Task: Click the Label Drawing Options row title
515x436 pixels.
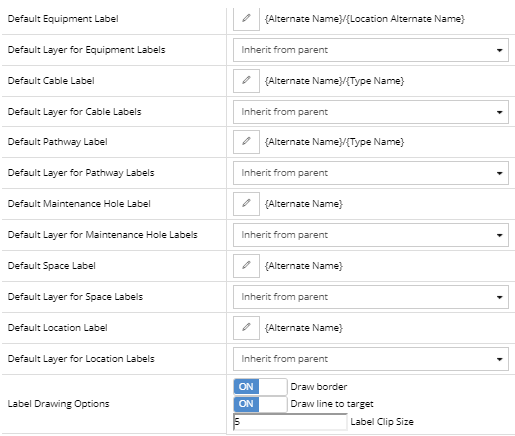Action: 58,404
